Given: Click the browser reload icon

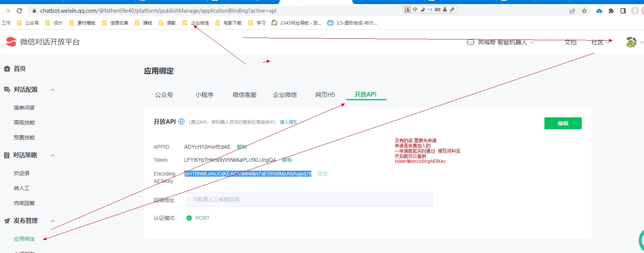Looking at the screenshot, I should [x=19, y=11].
